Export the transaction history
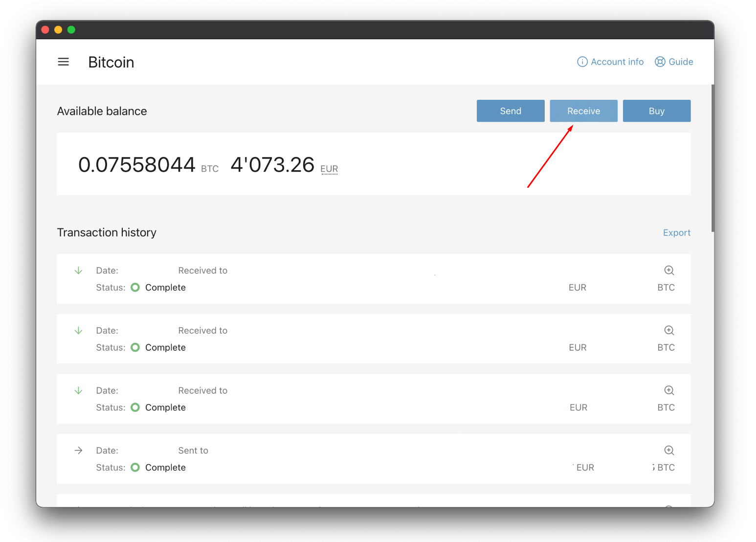Screen dimensions: 756x542 (677, 233)
